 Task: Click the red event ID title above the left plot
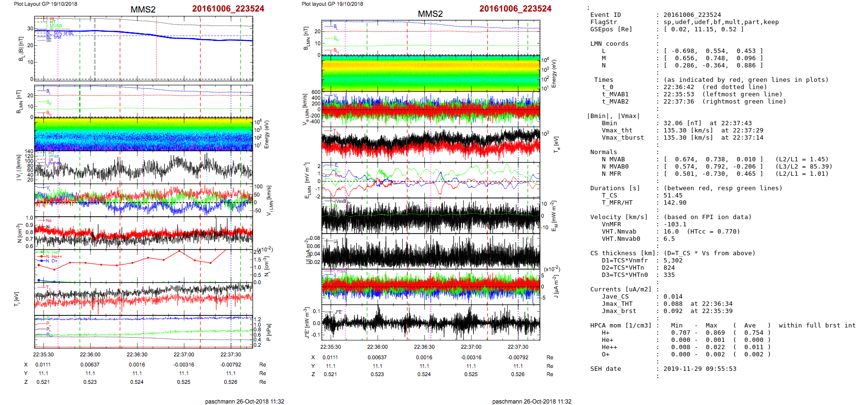point(228,9)
